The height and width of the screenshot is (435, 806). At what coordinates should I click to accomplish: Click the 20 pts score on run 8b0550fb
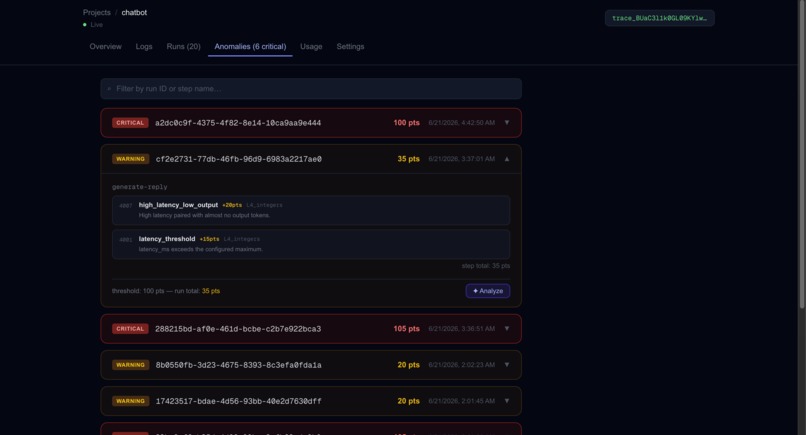coord(409,365)
